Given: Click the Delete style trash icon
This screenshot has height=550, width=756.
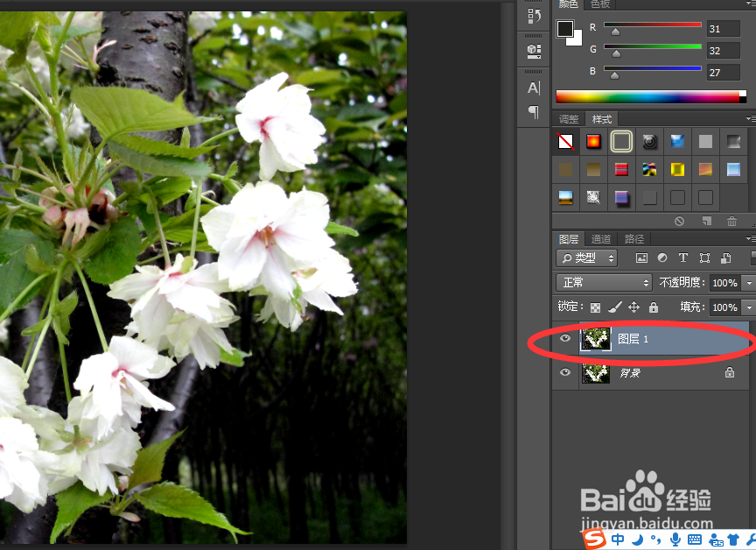Looking at the screenshot, I should pyautogui.click(x=731, y=221).
